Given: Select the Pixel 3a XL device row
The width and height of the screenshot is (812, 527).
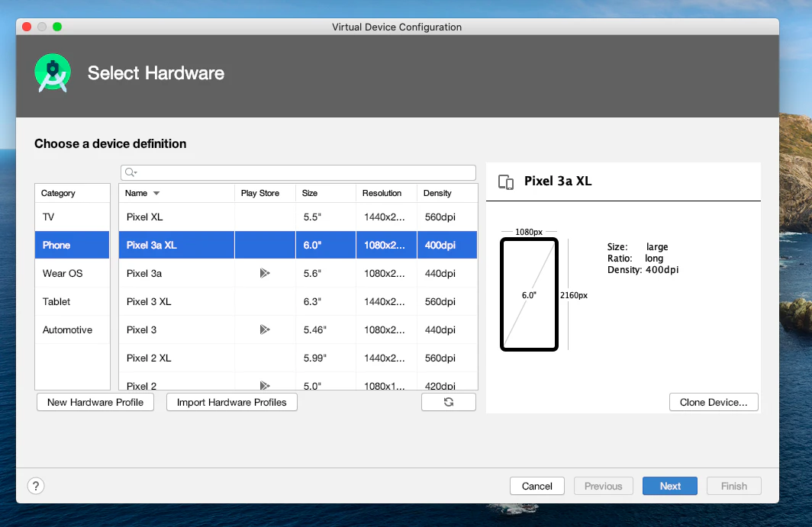Looking at the screenshot, I should pyautogui.click(x=298, y=245).
